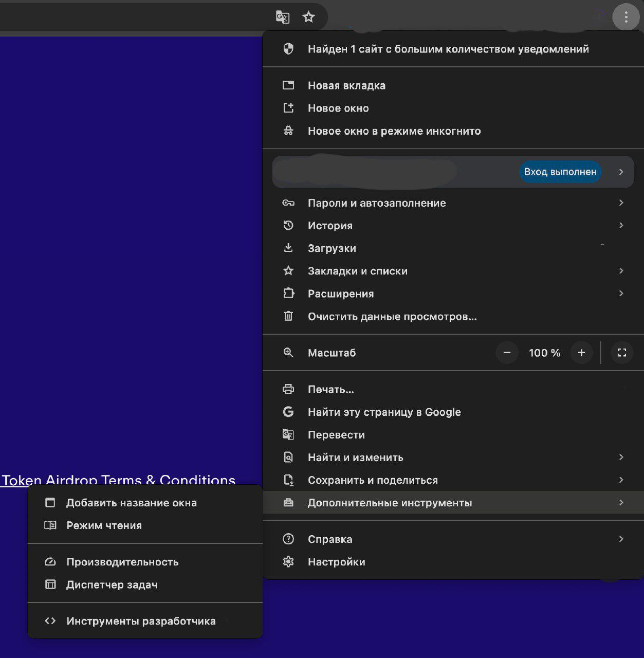This screenshot has width=644, height=658.
Task: Click the settings gear icon
Action: pyautogui.click(x=288, y=562)
